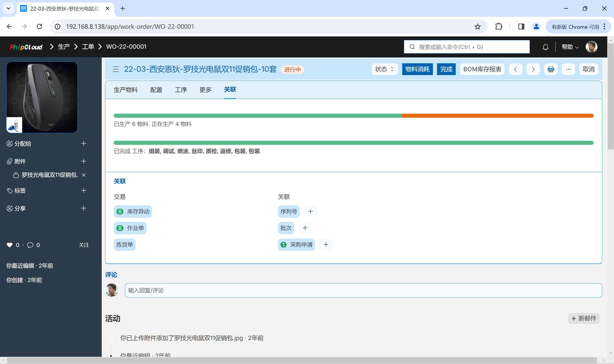The image size is (614, 364).
Task: Click the completed 工序 green progress bar
Action: 354,143
